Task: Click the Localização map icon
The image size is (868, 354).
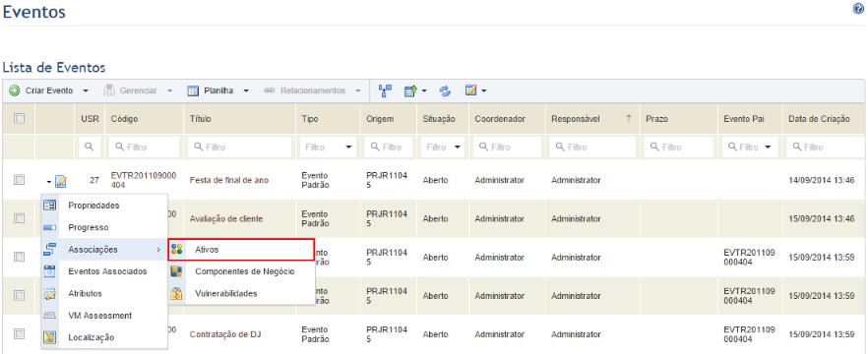Action: (49, 337)
